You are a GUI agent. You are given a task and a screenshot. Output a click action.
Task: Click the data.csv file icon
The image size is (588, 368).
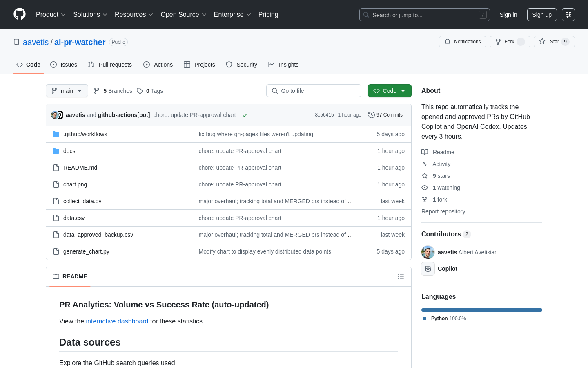[56, 218]
